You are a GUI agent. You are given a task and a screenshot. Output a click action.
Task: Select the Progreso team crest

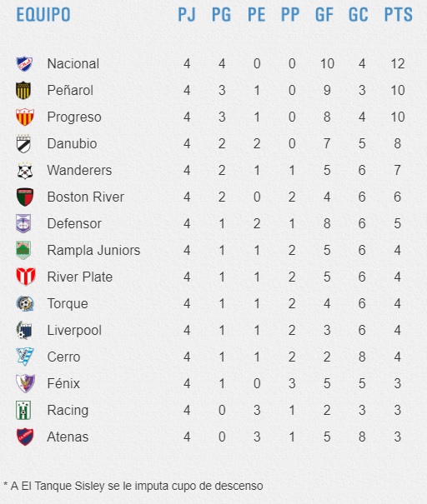(25, 117)
